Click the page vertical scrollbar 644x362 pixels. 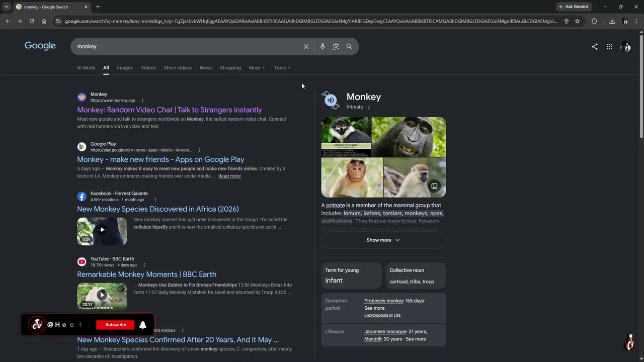pos(641,85)
